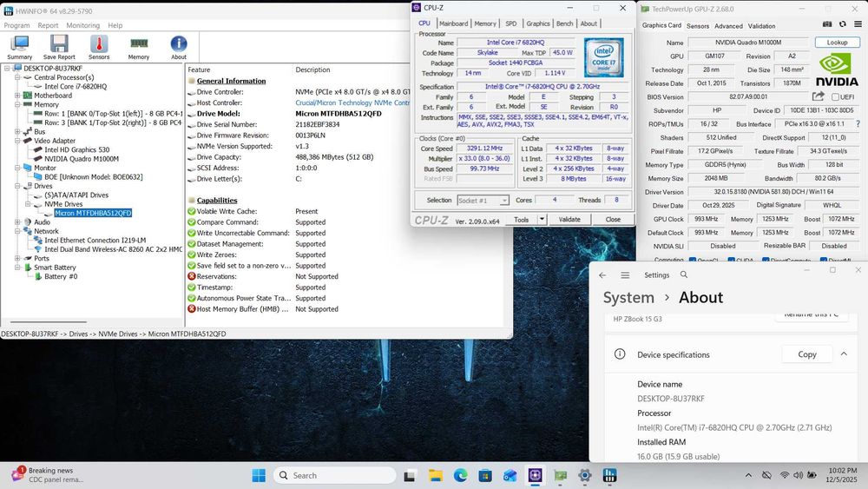Click Save Report floppy disk icon
The image size is (868, 489).
[x=59, y=47]
